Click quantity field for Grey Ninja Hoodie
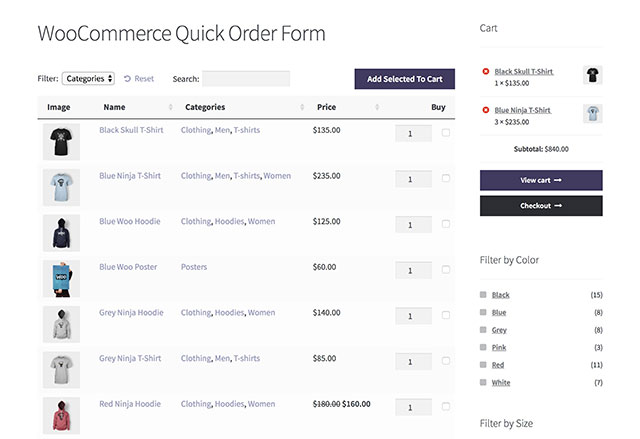 point(413,316)
